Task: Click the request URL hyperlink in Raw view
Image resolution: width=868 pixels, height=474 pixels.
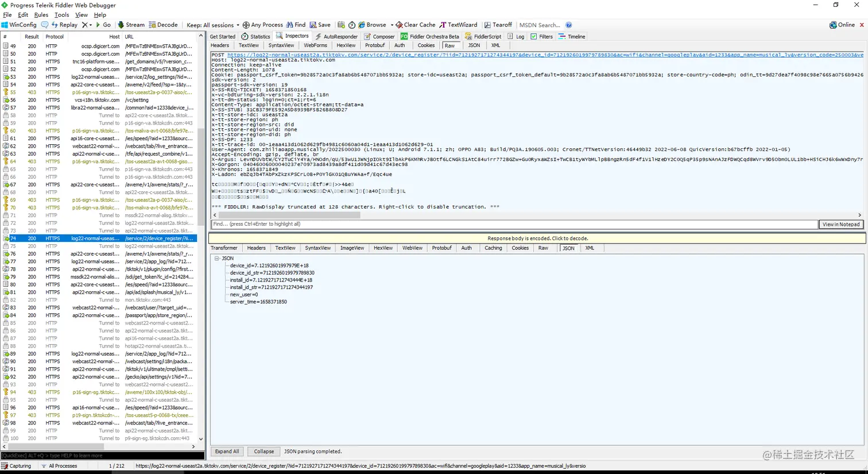Action: point(545,55)
